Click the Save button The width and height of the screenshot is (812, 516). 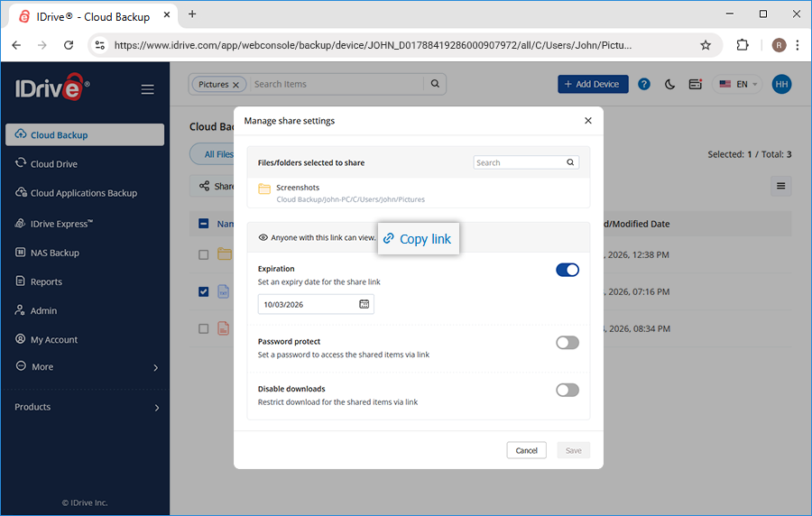tap(573, 450)
